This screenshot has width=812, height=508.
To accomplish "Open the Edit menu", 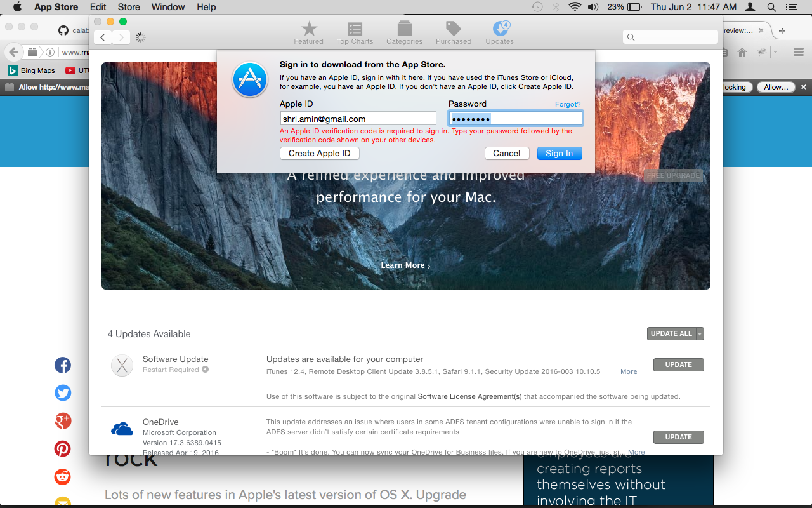I will coord(98,7).
